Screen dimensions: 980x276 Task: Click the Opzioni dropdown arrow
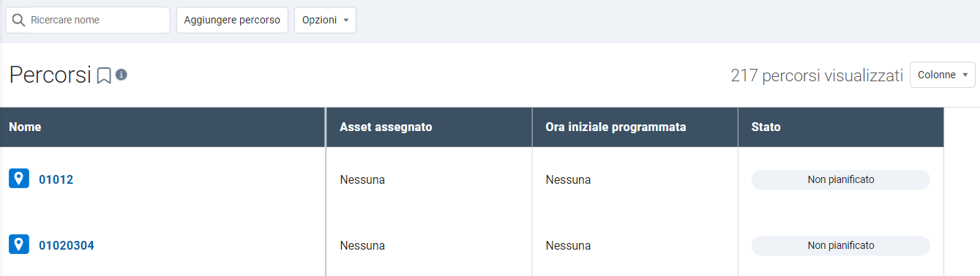(x=345, y=20)
